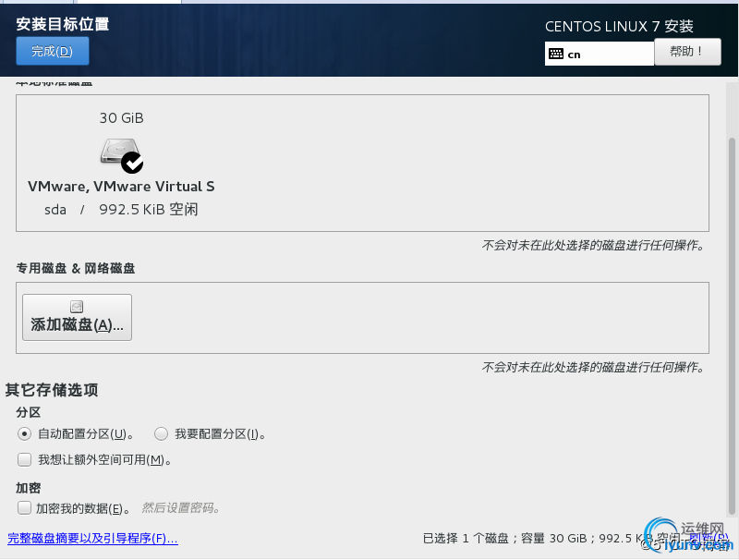Click the small disk icon in 添加磁盘 button

[77, 307]
